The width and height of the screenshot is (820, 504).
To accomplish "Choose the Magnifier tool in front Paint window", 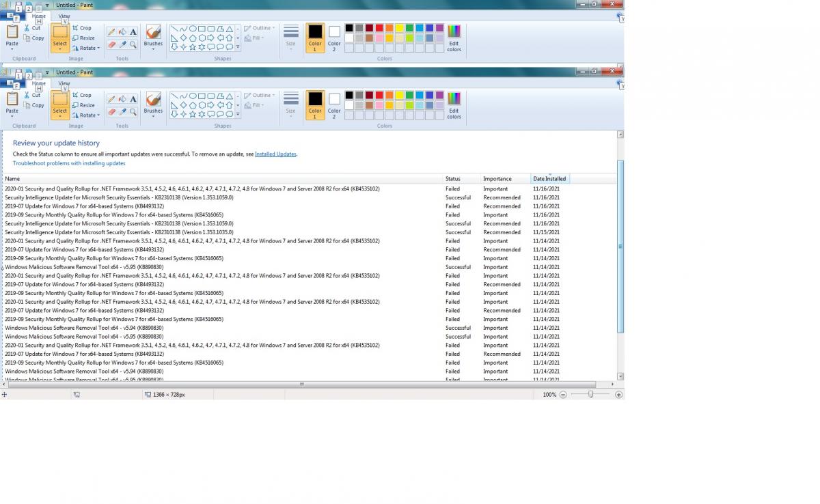I will [133, 112].
